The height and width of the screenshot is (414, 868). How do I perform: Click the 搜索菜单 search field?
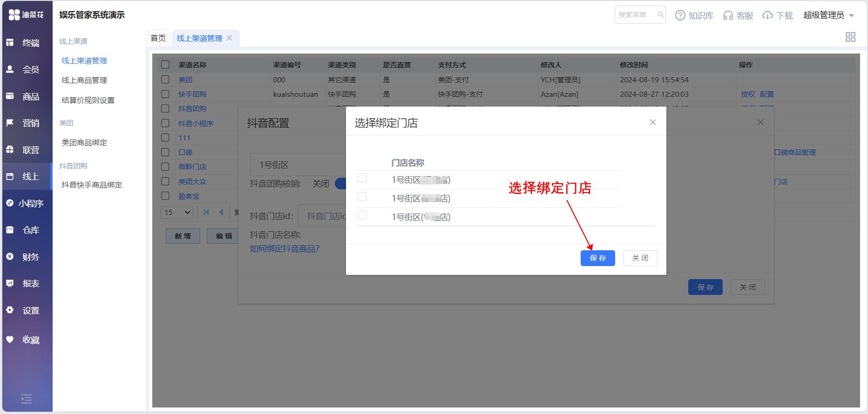640,15
